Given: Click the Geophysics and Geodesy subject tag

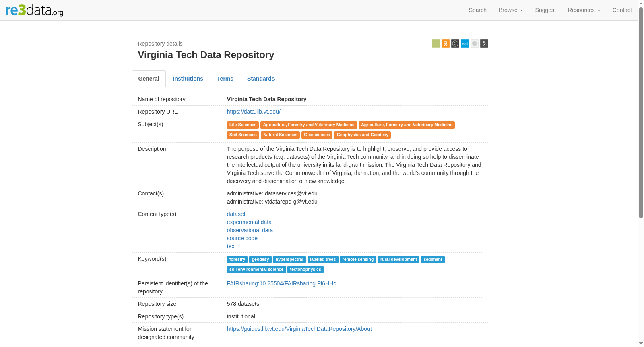Looking at the screenshot, I should [x=362, y=135].
